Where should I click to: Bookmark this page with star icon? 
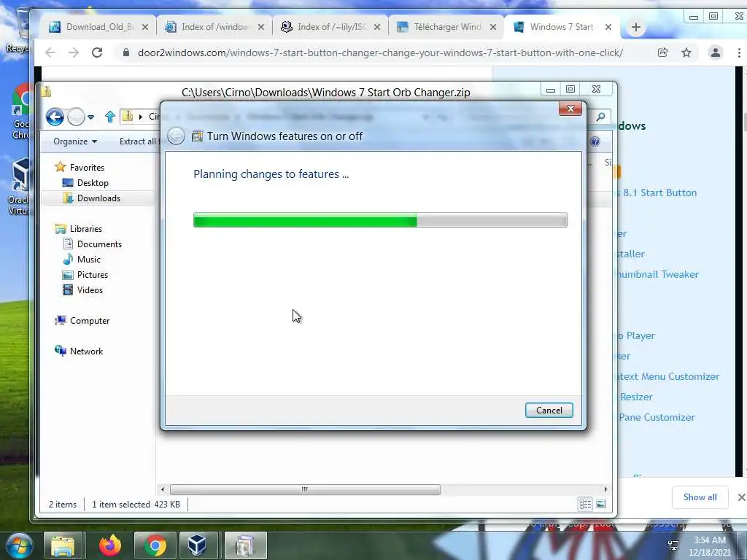point(686,52)
